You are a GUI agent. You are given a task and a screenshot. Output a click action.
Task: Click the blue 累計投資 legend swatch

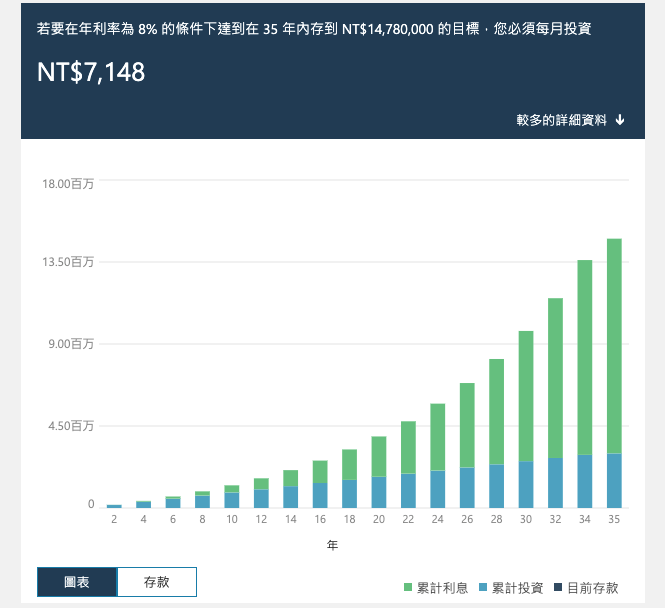pos(483,587)
